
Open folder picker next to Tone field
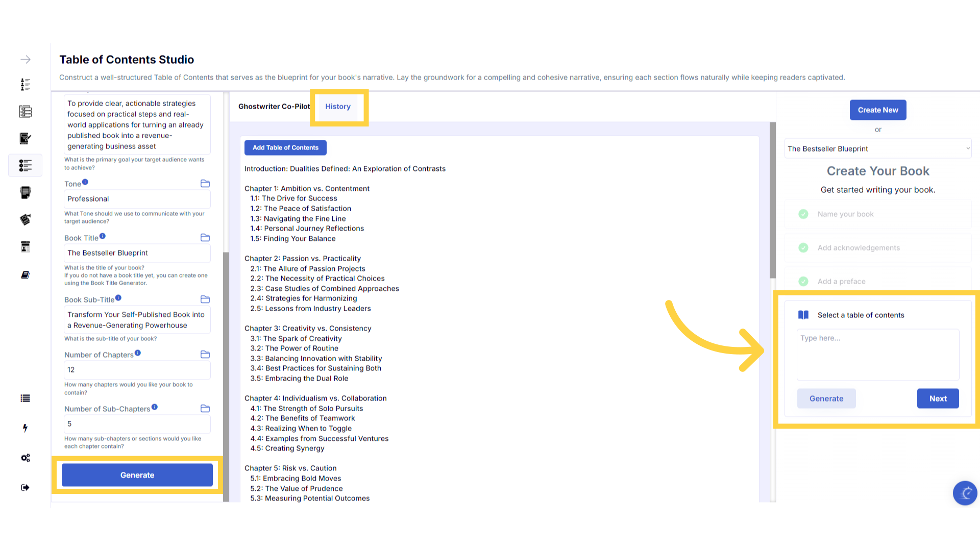click(x=205, y=184)
